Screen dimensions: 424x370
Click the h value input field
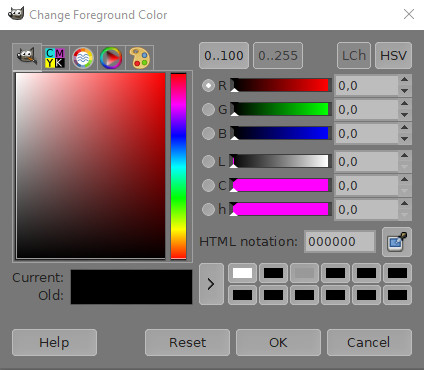coord(366,210)
